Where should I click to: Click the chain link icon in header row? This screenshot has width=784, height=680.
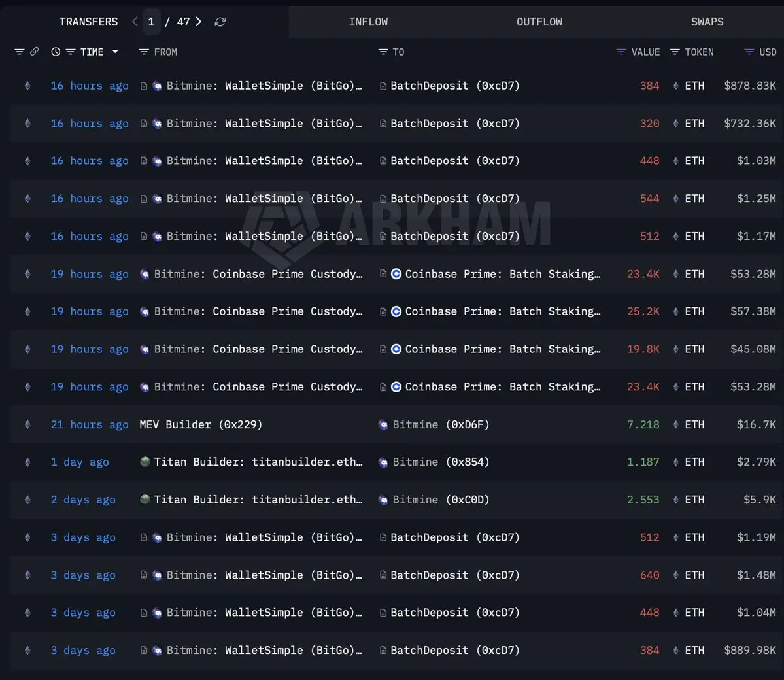click(x=35, y=52)
